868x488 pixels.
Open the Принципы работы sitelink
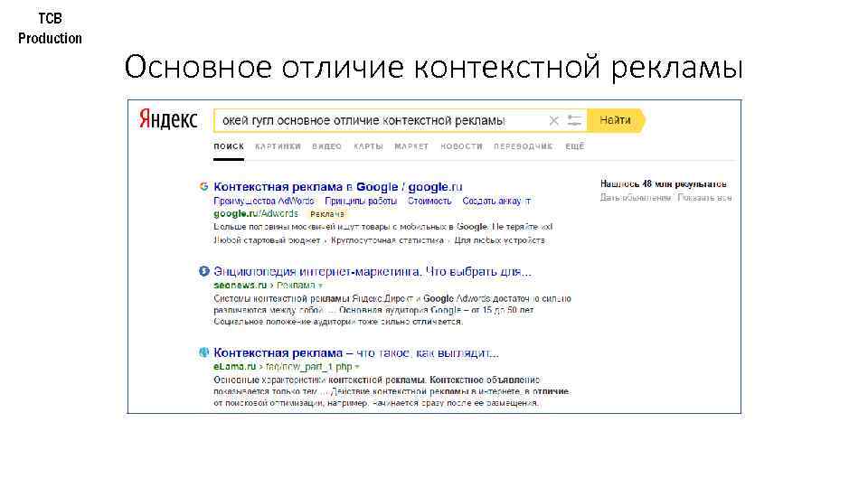(361, 201)
